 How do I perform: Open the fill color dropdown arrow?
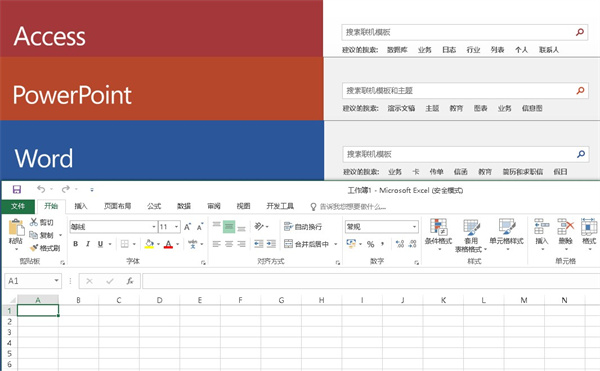[158, 244]
